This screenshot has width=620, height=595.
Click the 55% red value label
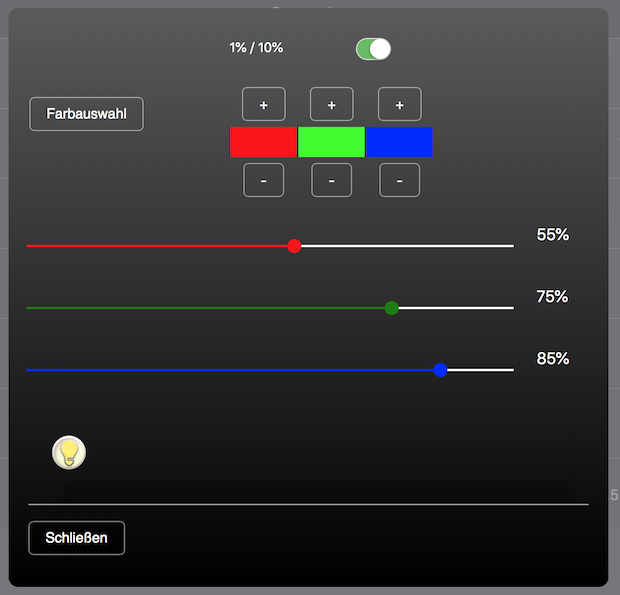pyautogui.click(x=552, y=235)
